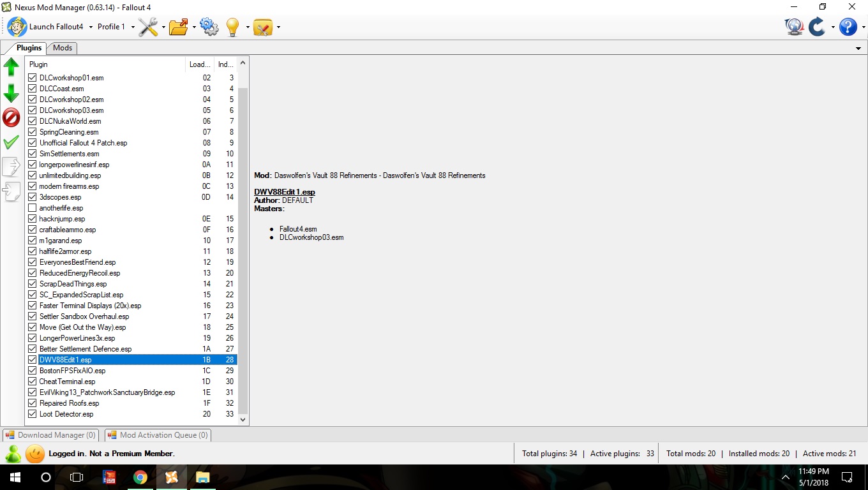Open Task View on taskbar

(x=77, y=477)
